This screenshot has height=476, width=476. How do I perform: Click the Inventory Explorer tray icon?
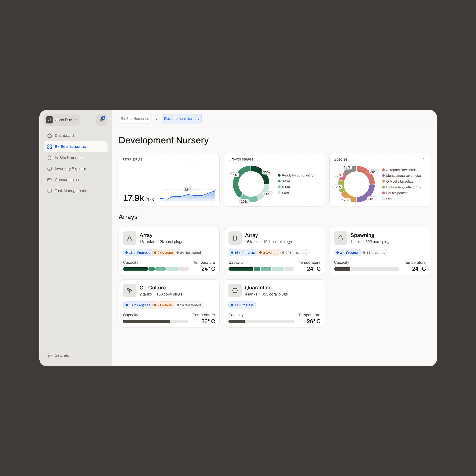[x=50, y=169]
